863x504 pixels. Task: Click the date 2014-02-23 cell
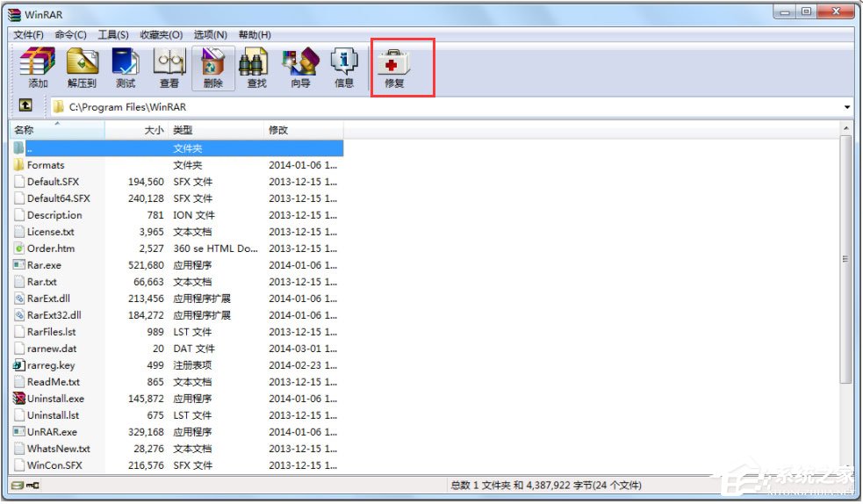[x=303, y=364]
